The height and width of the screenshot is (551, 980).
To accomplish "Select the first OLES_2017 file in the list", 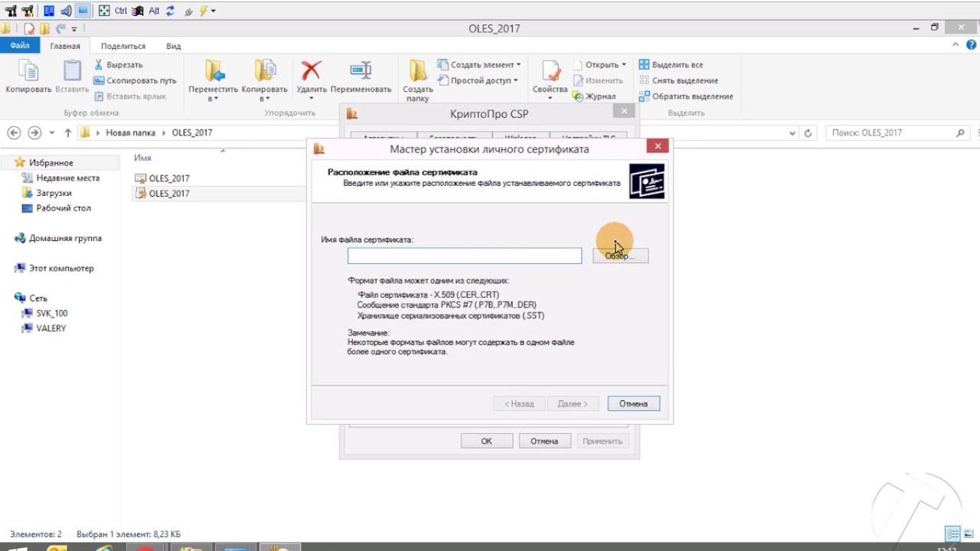I will click(168, 178).
